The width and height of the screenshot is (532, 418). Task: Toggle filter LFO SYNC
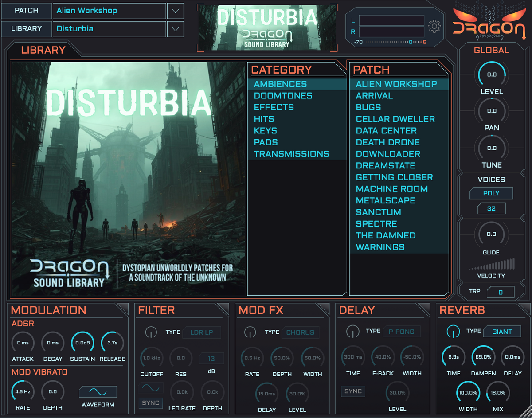pyautogui.click(x=151, y=403)
